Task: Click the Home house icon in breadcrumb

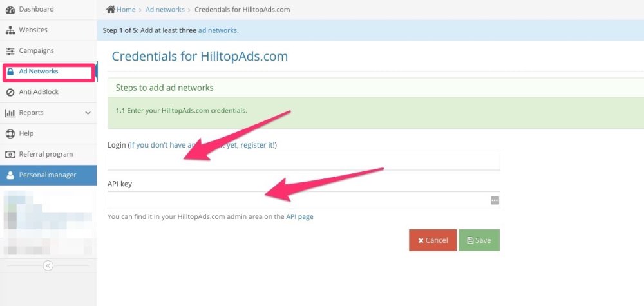Action: [x=111, y=9]
